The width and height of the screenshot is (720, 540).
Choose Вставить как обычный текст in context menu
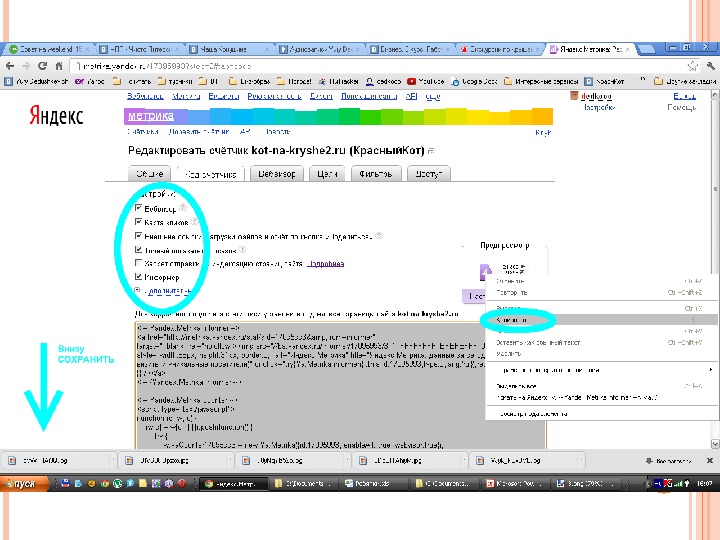[x=602, y=343]
